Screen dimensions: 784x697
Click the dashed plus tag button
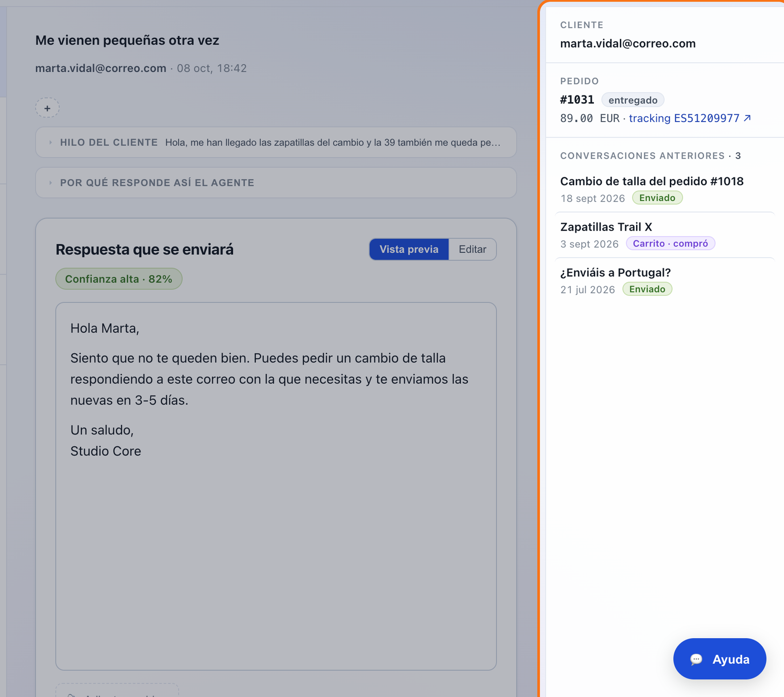(x=47, y=108)
